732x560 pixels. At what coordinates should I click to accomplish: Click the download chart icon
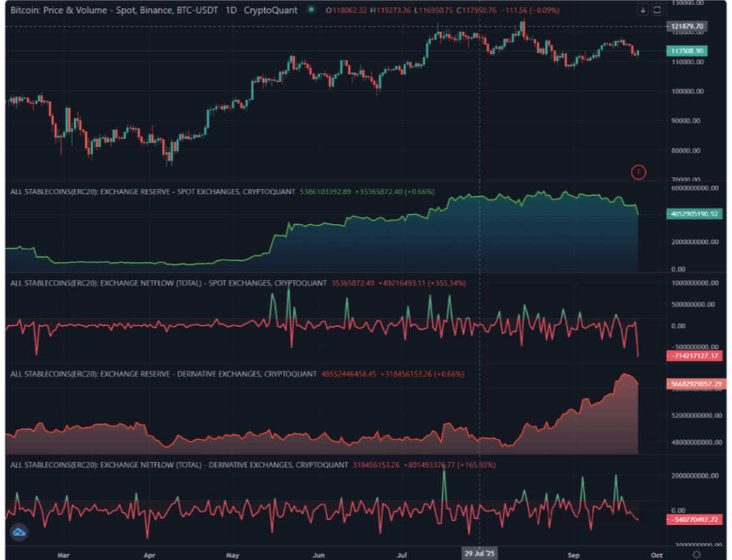click(x=642, y=10)
